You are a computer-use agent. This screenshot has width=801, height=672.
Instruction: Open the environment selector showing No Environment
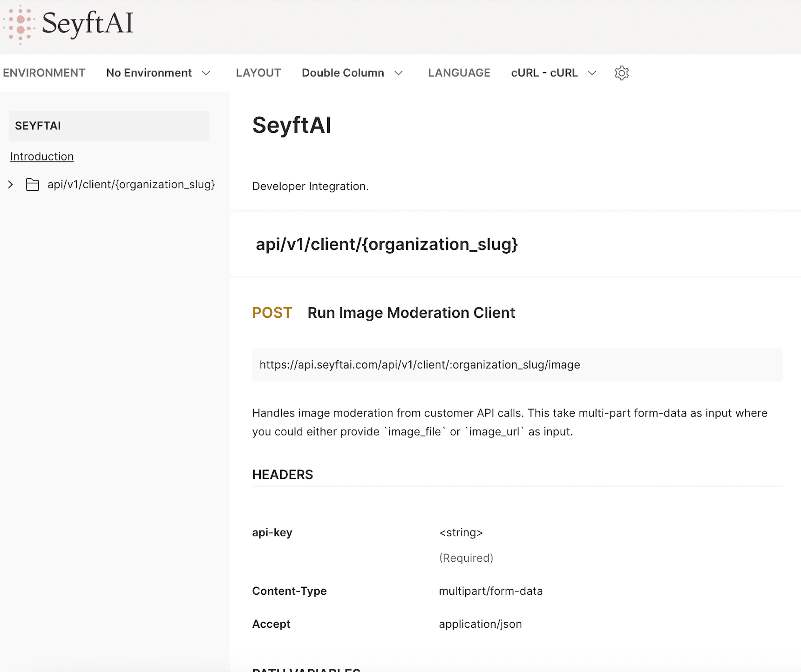click(149, 73)
